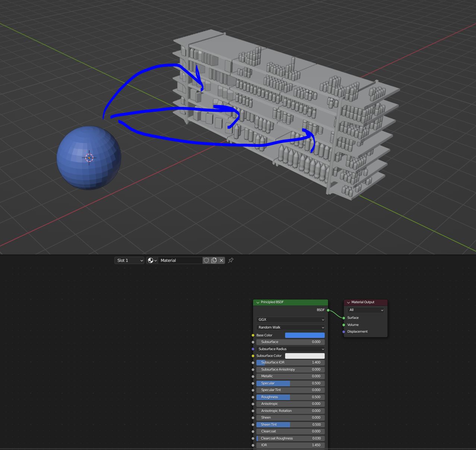Screen dimensions: 476x450
Task: Click the Anisotropic Rotation slider
Action: (x=290, y=411)
